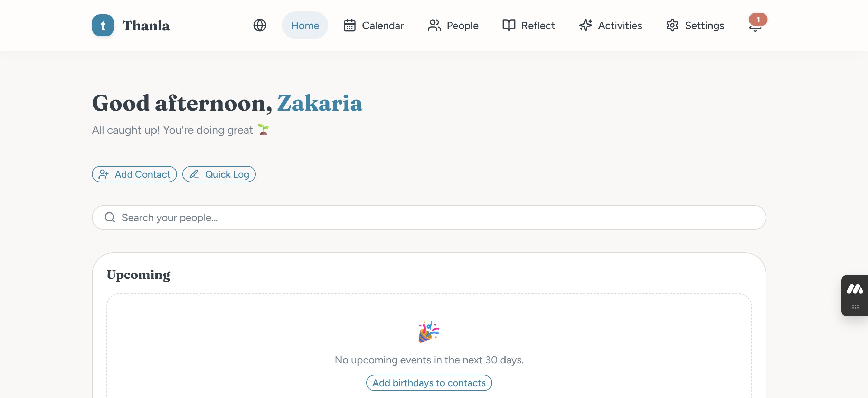Click the Thanla brand name
868x398 pixels.
[146, 26]
